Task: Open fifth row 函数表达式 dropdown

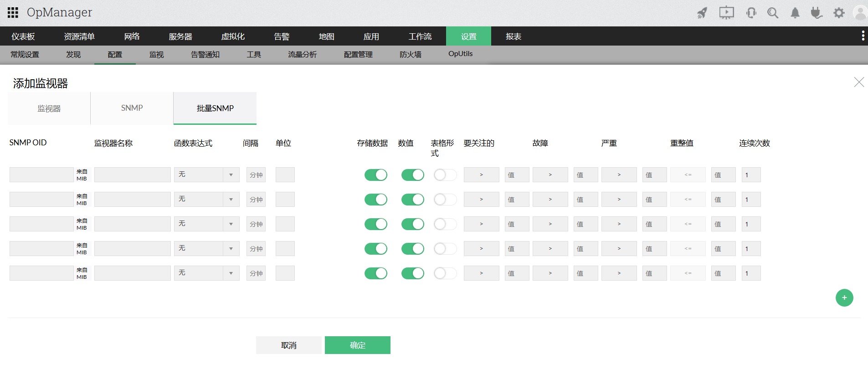Action: (x=206, y=273)
